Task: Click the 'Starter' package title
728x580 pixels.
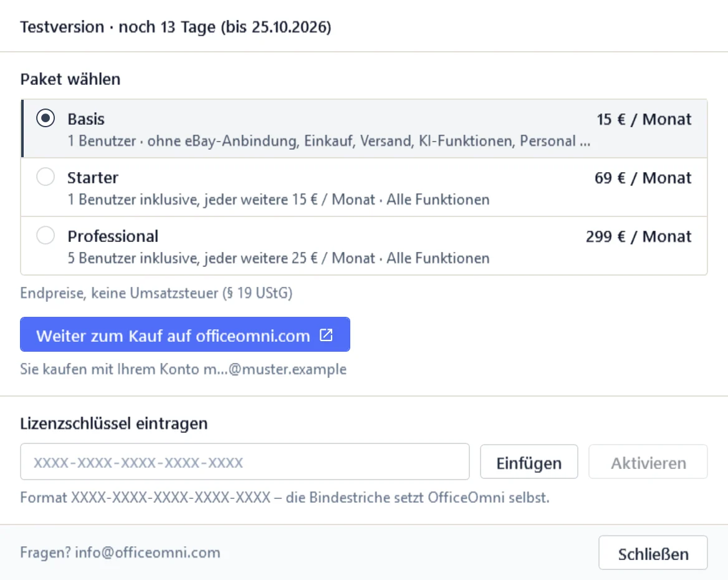Action: point(93,178)
